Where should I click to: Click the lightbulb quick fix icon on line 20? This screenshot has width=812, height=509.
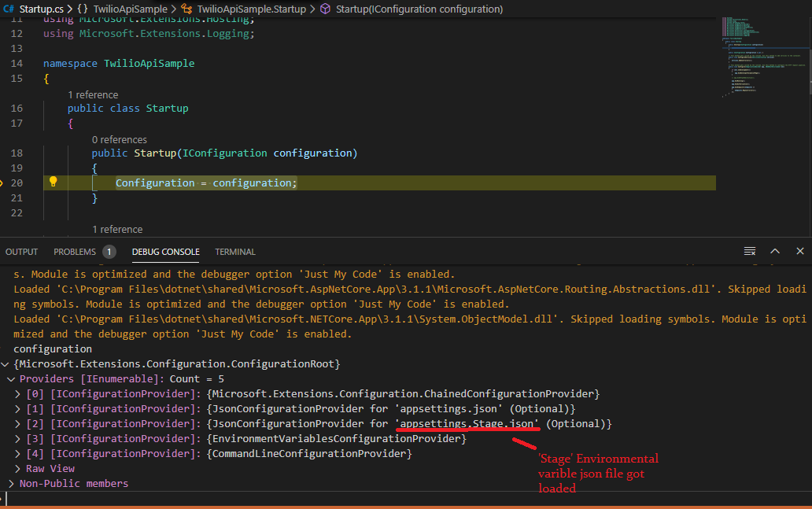(x=53, y=182)
